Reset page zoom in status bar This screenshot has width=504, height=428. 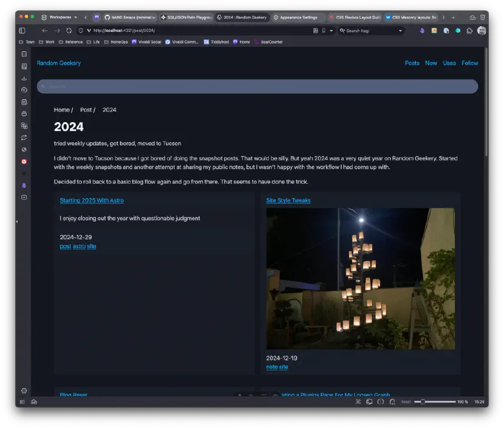(x=406, y=402)
